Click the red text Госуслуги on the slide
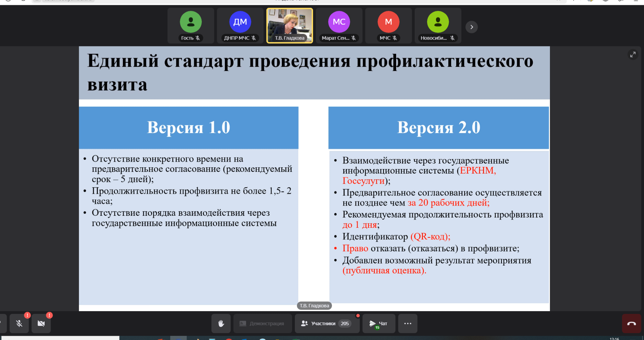Screen dimensions: 644x340 coord(364,181)
